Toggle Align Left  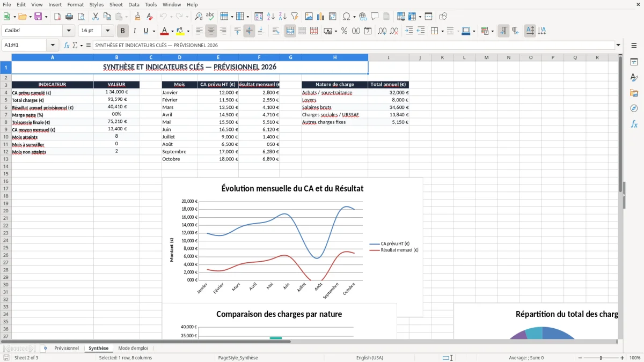200,31
